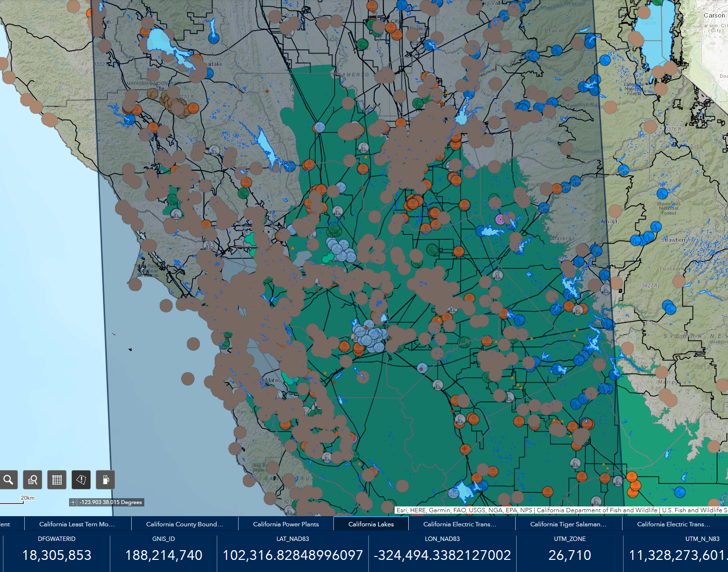
Task: Click the LON_NAD83 value -324,494.3382127002
Action: (442, 555)
